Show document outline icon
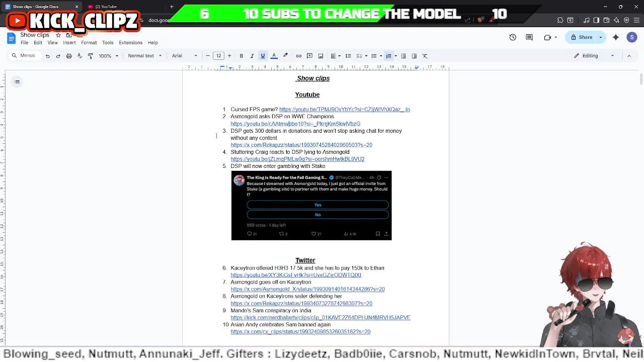Viewport: 644px width, 362px height. pos(17,82)
